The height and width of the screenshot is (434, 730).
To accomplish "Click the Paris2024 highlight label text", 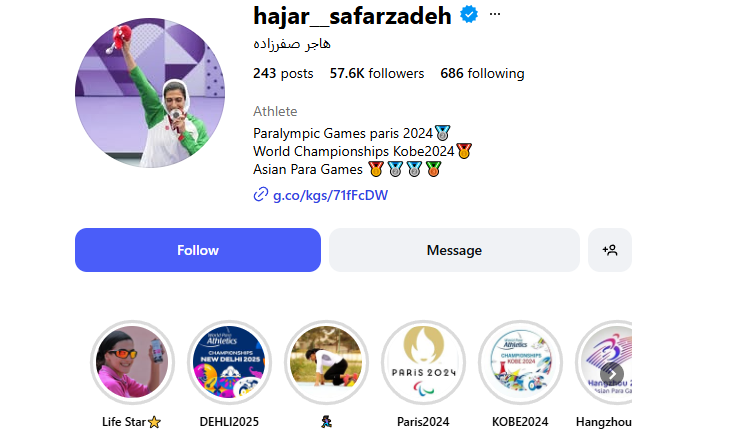I will [423, 422].
